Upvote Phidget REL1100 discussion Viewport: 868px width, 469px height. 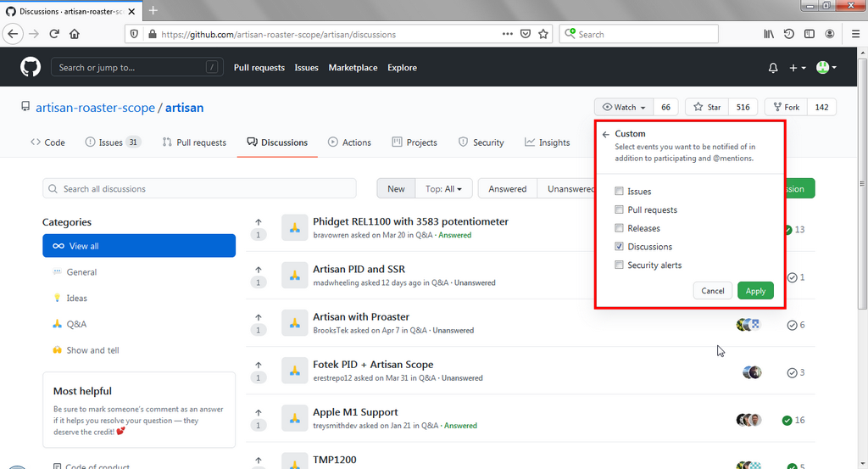(x=259, y=222)
